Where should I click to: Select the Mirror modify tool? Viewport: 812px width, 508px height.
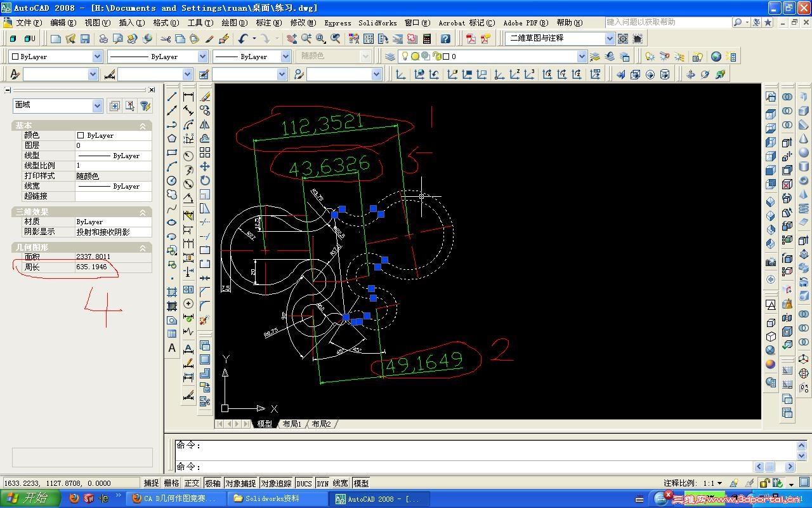click(x=205, y=124)
